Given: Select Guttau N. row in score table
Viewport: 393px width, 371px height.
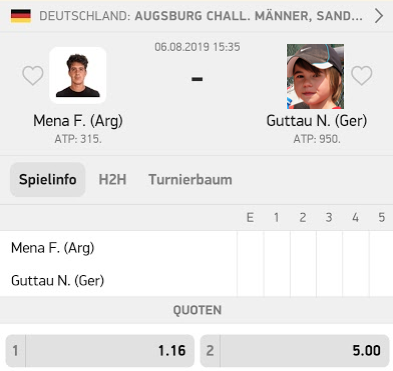Looking at the screenshot, I should click(196, 280).
